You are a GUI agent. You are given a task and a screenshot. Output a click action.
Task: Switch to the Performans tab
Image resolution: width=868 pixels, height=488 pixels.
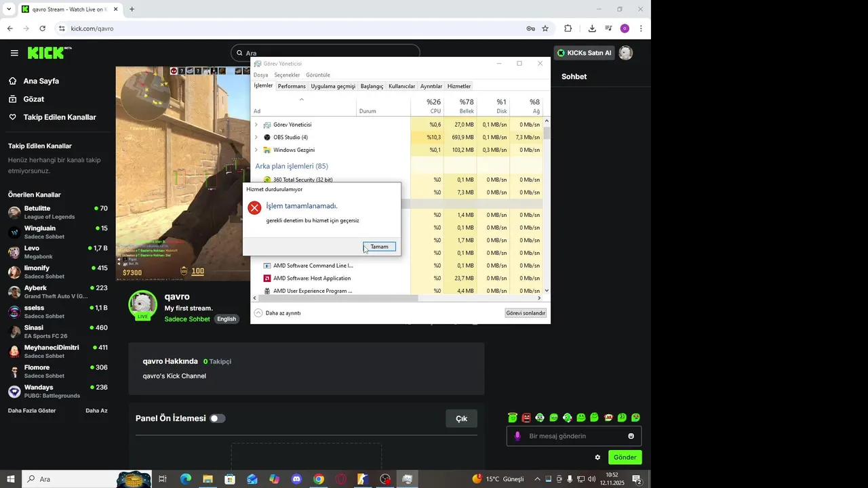(292, 86)
